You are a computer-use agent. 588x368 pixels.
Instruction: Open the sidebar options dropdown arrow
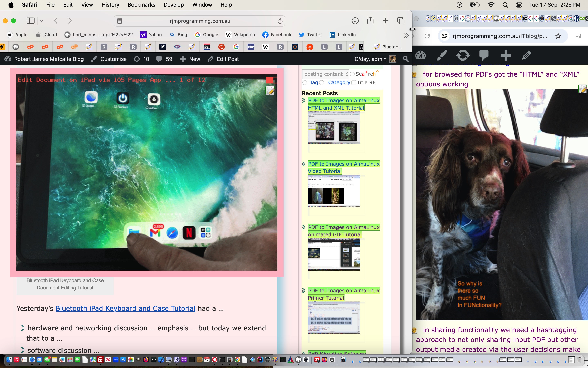[x=42, y=21]
